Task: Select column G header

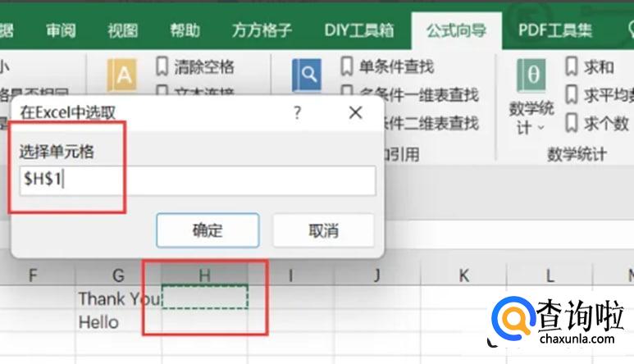Action: (118, 275)
